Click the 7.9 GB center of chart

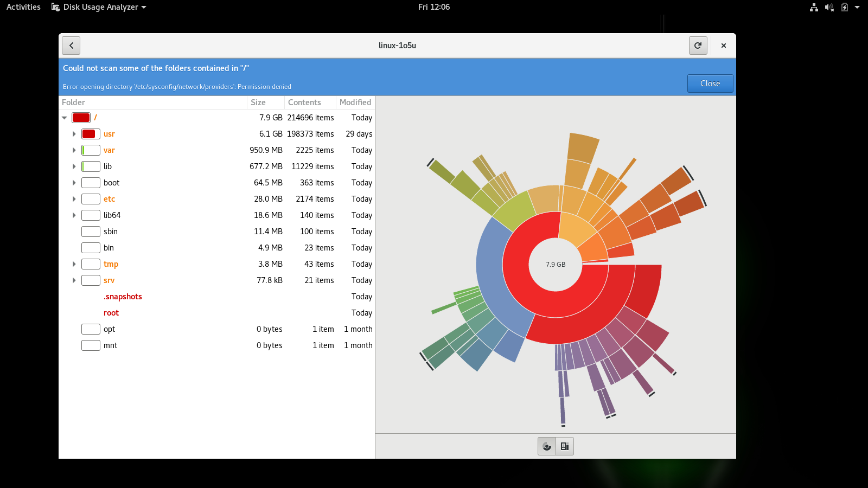click(x=556, y=265)
